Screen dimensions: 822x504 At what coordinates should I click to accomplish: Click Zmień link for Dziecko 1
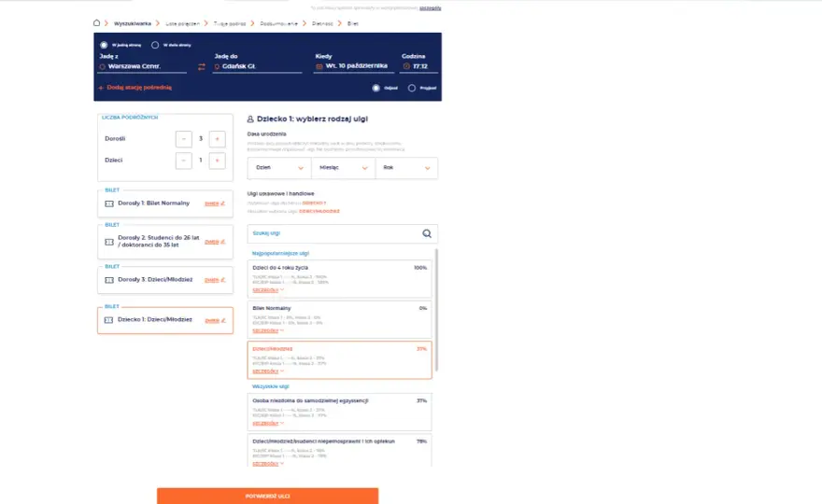click(x=212, y=320)
